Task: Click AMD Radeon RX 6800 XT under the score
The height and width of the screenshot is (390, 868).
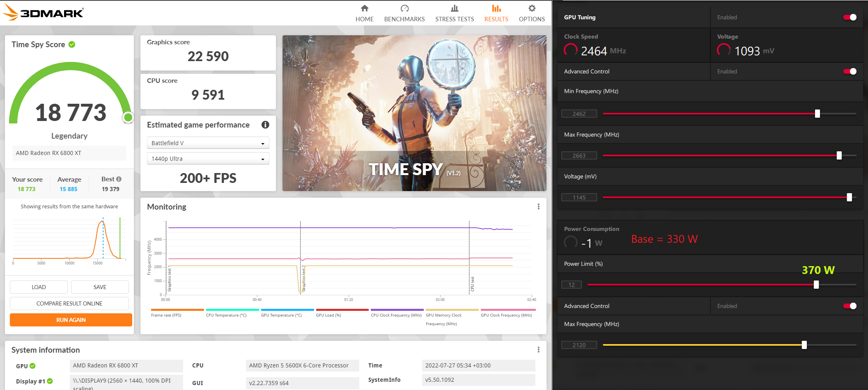Action: point(69,153)
